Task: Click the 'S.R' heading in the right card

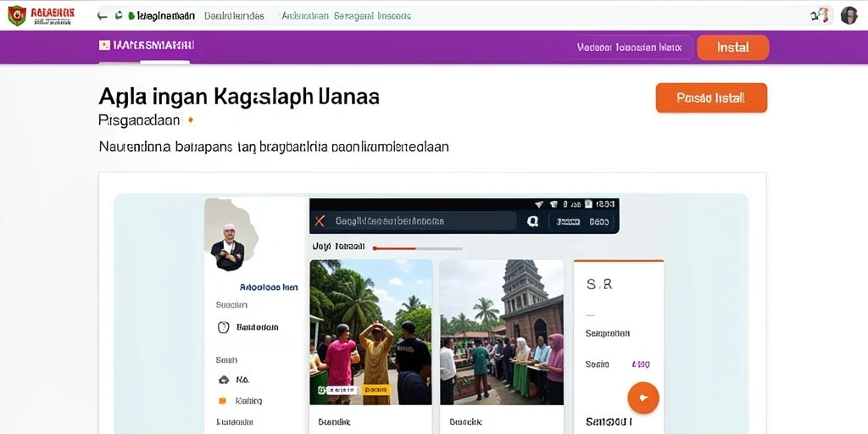Action: click(599, 285)
